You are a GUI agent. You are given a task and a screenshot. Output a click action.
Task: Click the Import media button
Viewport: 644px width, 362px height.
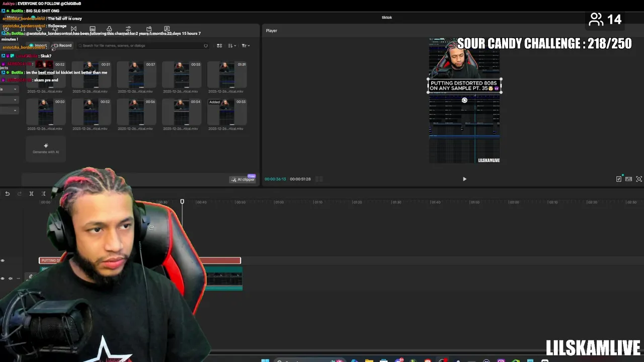(x=38, y=45)
